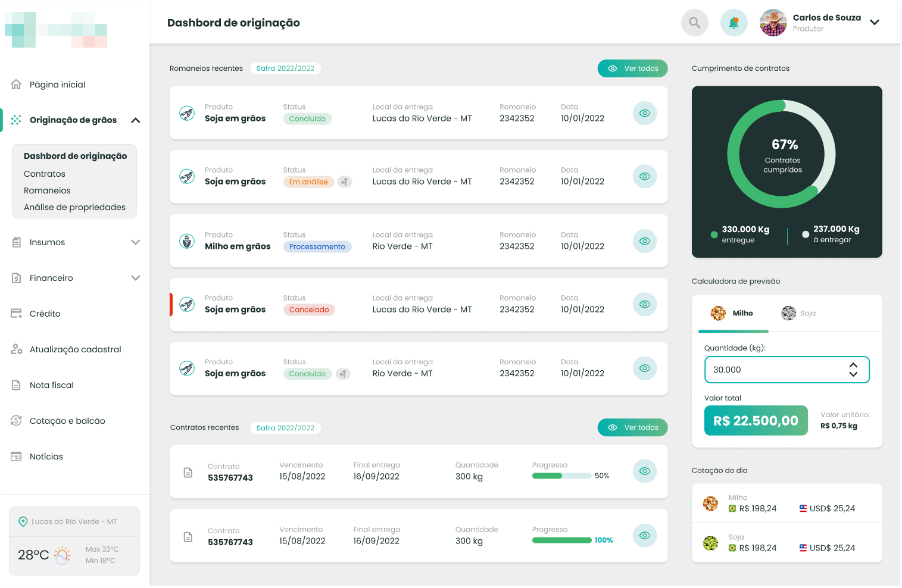The width and height of the screenshot is (902, 588).
Task: Click Milho corn icon in Cotação do dia
Action: click(710, 503)
